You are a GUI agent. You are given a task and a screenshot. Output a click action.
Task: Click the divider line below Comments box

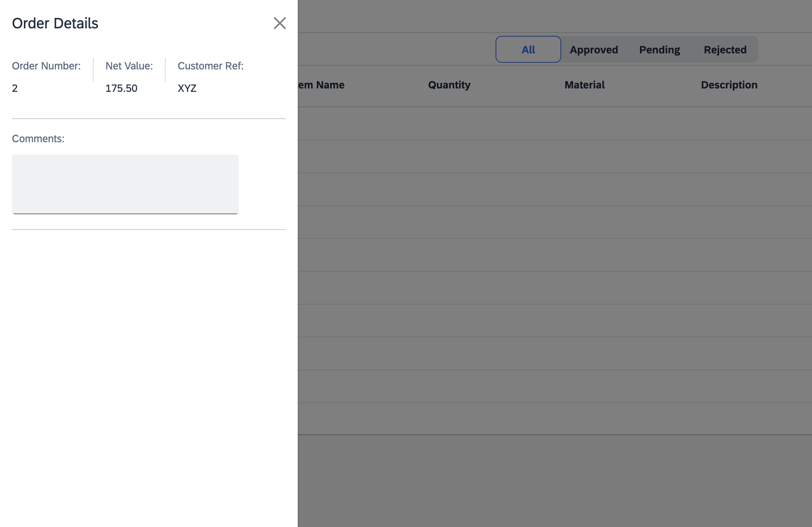(x=149, y=230)
